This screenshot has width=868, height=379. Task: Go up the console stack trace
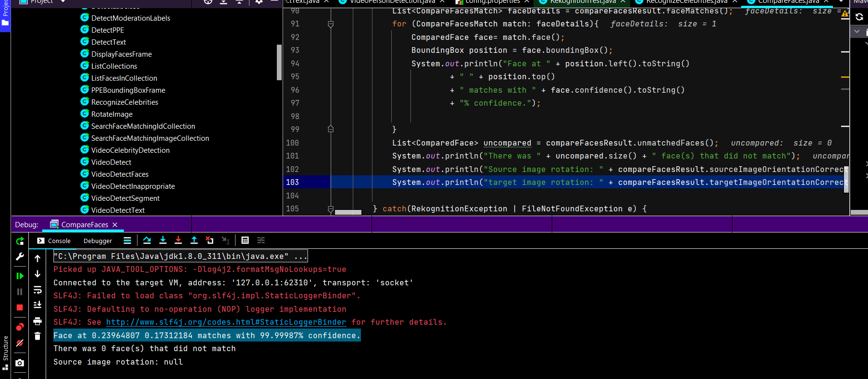click(37, 258)
